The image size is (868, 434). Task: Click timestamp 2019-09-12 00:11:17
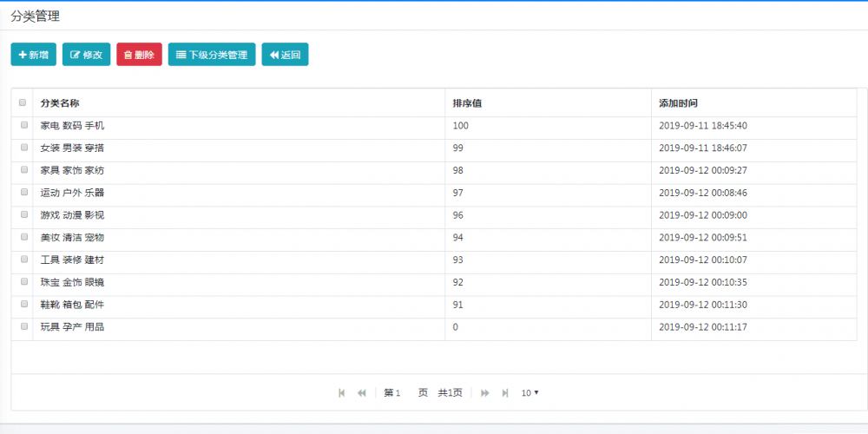click(x=703, y=327)
